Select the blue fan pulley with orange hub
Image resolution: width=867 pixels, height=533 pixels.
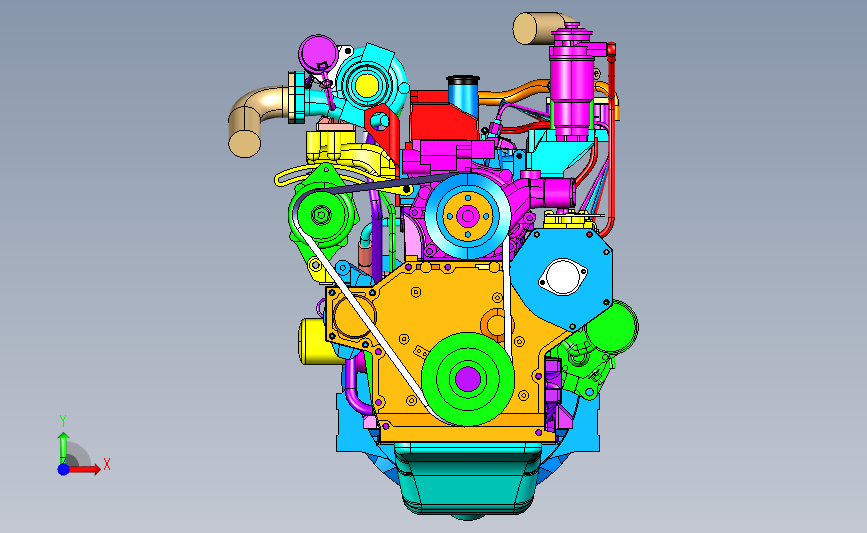(468, 216)
